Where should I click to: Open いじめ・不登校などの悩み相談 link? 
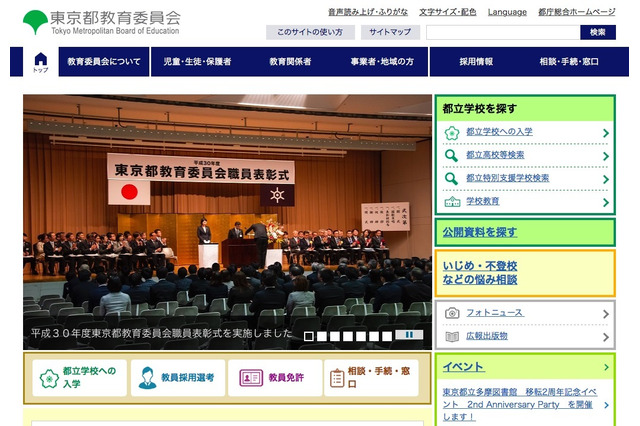click(x=480, y=273)
